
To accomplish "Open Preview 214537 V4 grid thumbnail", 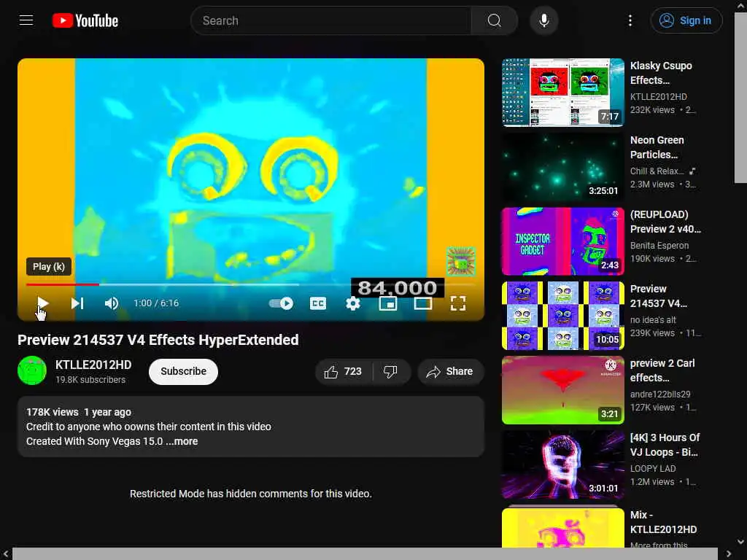I will click(x=562, y=315).
